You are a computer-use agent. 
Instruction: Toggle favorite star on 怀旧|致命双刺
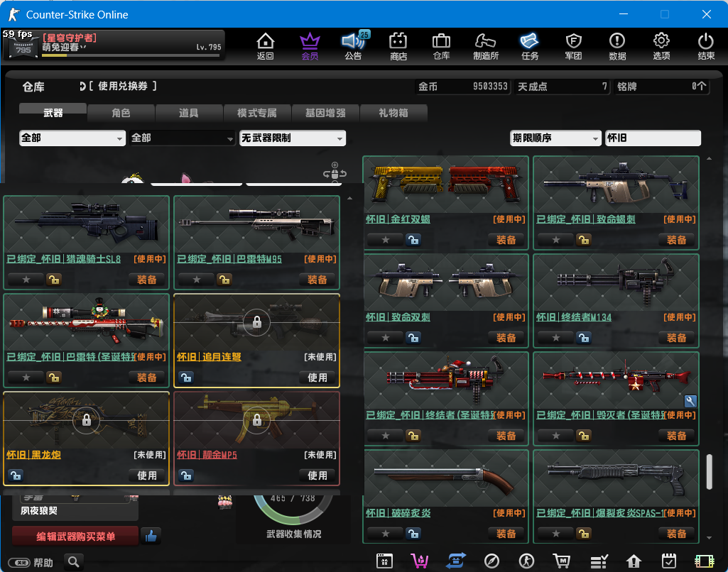(x=386, y=338)
